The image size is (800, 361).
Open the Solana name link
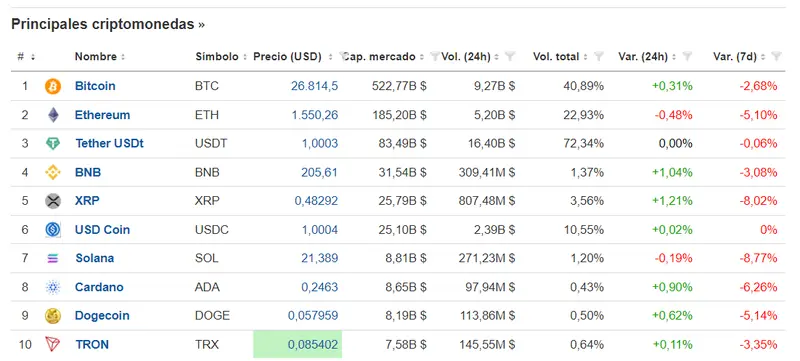(x=94, y=259)
